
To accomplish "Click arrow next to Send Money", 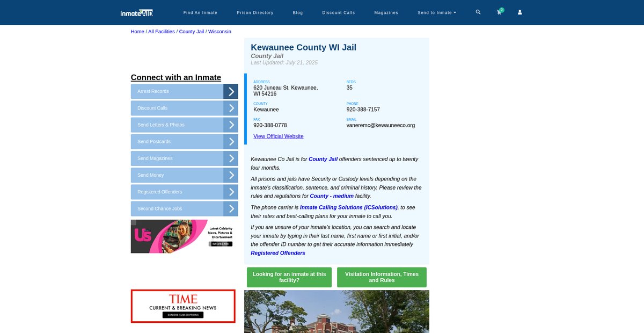I will click(231, 175).
